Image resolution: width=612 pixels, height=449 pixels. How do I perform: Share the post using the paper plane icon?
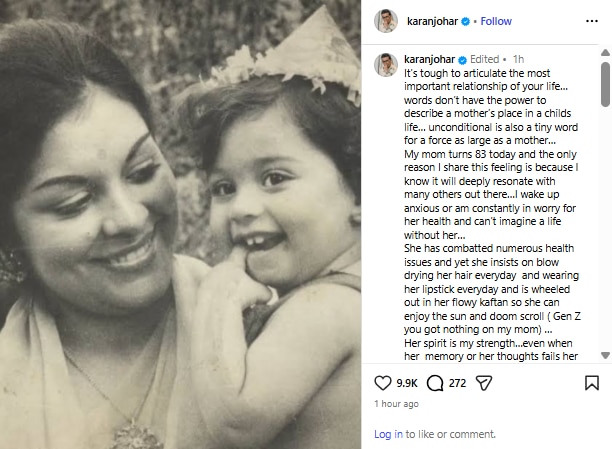[485, 383]
